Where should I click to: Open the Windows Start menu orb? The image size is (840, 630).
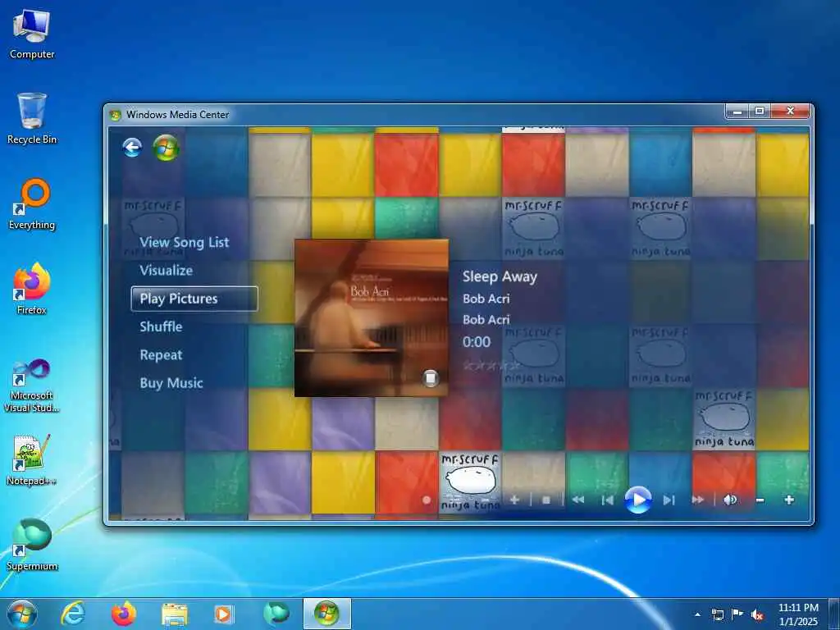22,614
